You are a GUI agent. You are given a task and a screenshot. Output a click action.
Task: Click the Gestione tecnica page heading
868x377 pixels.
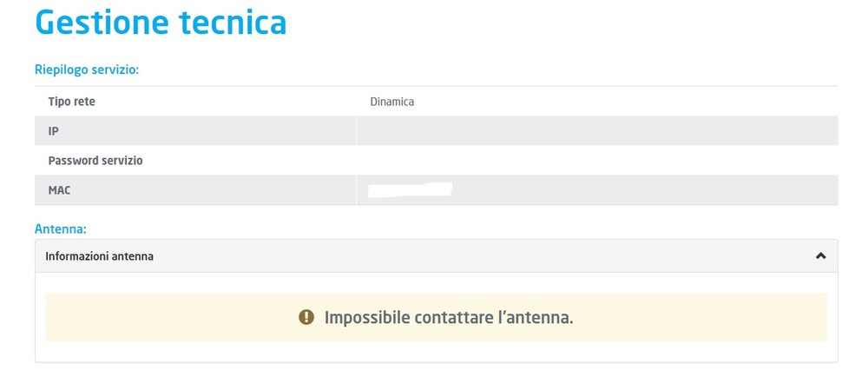[x=161, y=23]
